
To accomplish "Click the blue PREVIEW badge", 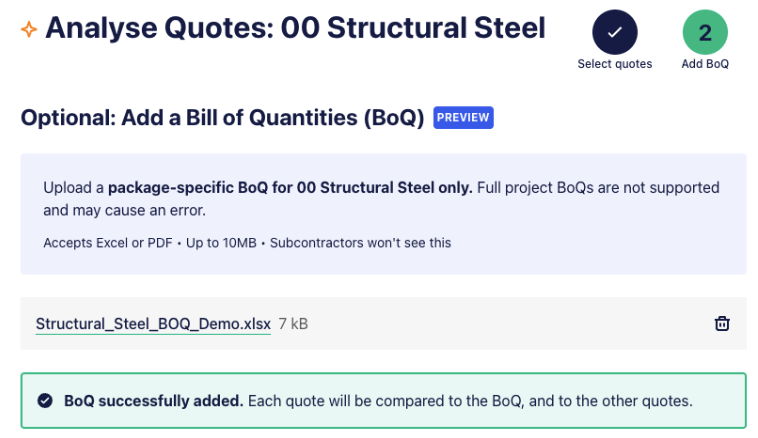I will pyautogui.click(x=463, y=118).
